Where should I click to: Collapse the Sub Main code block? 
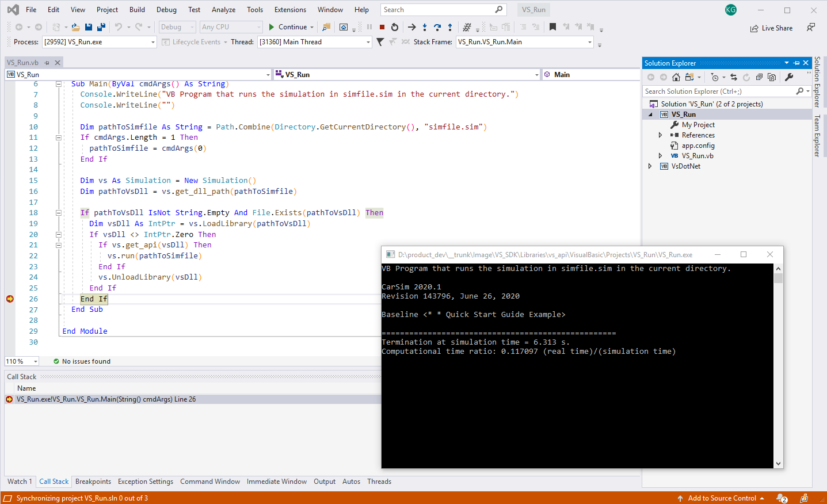coord(59,84)
